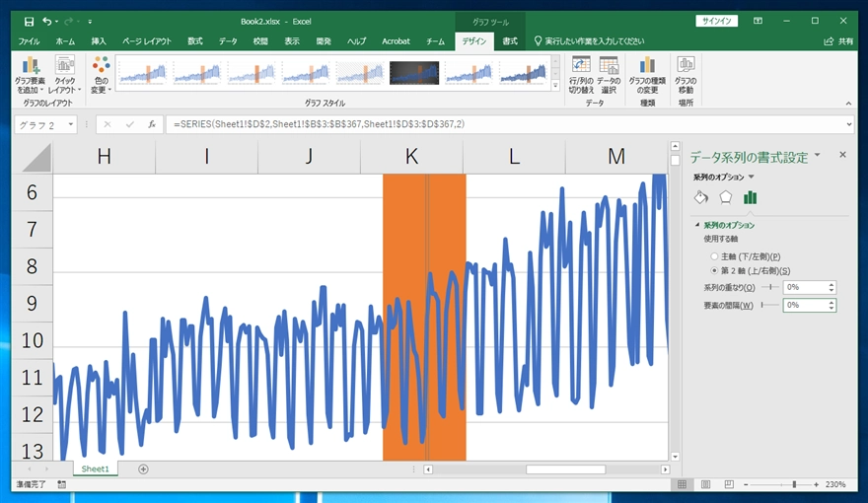The image size is (868, 503).
Task: Select Secondary Axis (第2軸) radio button
Action: coord(714,270)
